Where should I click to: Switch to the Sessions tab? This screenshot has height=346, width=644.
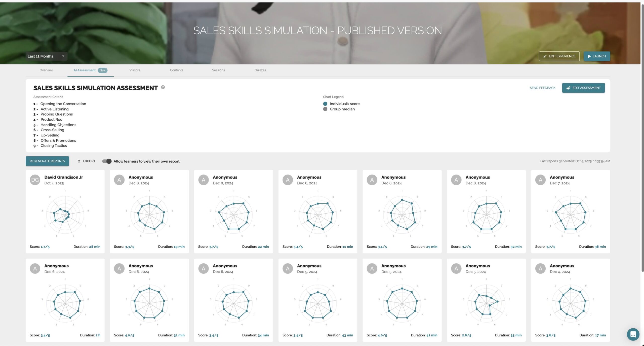[x=218, y=70]
